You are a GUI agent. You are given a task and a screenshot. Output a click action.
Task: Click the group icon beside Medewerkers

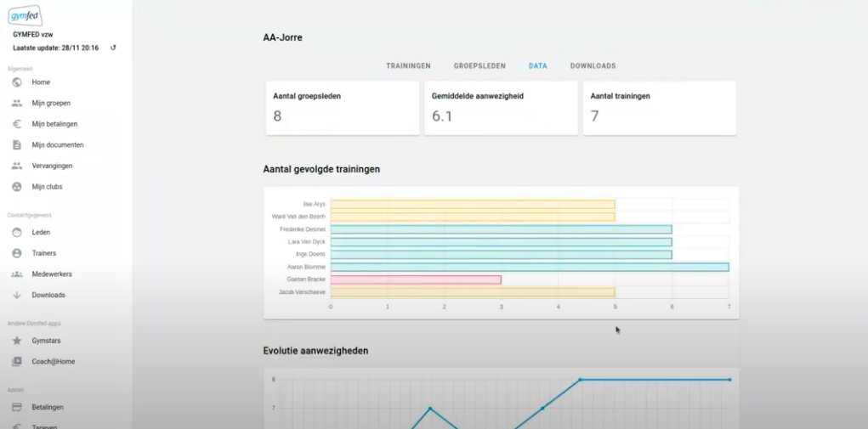pos(17,274)
